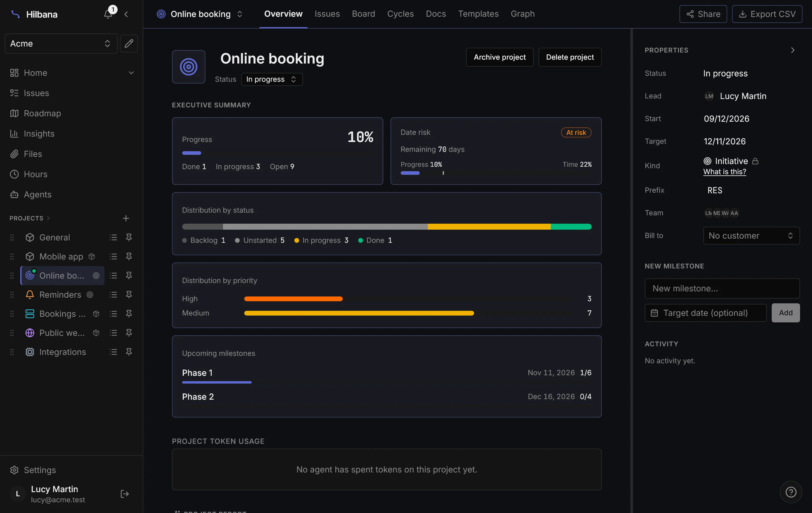Open issue list icon for General project
Screen dimensions: 812x513
[x=113, y=237]
